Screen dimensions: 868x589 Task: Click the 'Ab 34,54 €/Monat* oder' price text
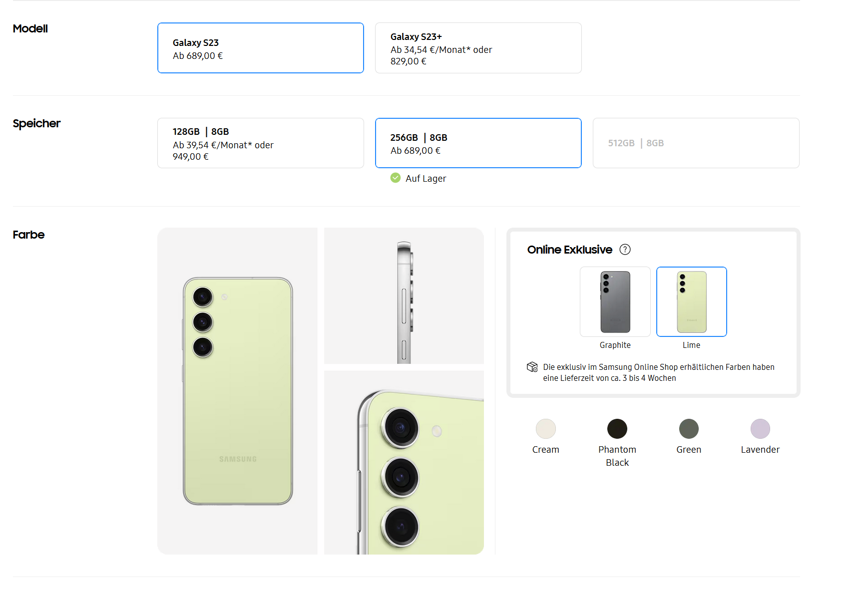point(441,50)
